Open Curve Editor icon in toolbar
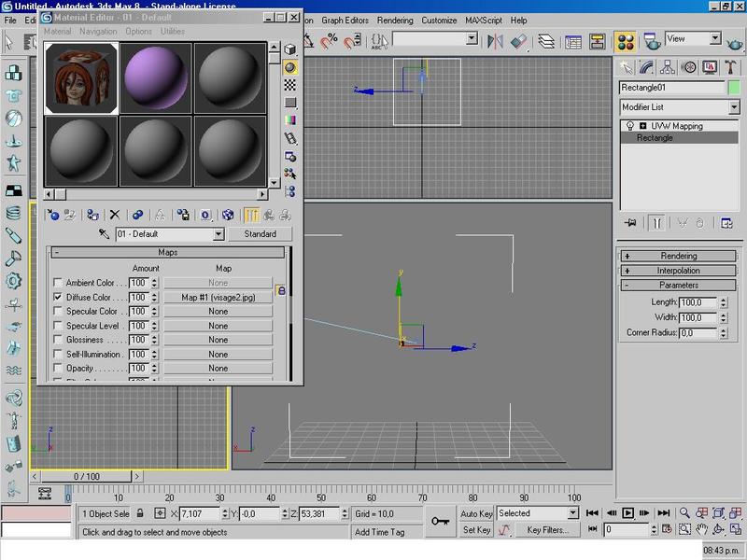The image size is (747, 560). click(573, 42)
